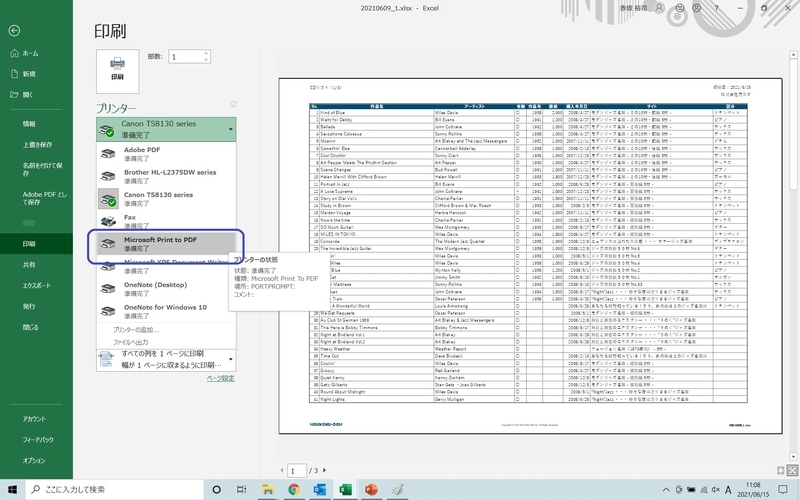
Task: Show hidden system tray icons
Action: click(666, 490)
